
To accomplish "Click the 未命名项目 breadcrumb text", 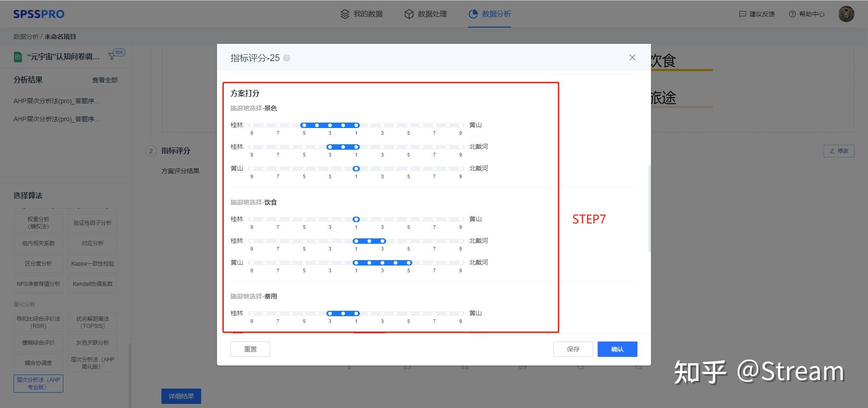I will pyautogui.click(x=60, y=37).
